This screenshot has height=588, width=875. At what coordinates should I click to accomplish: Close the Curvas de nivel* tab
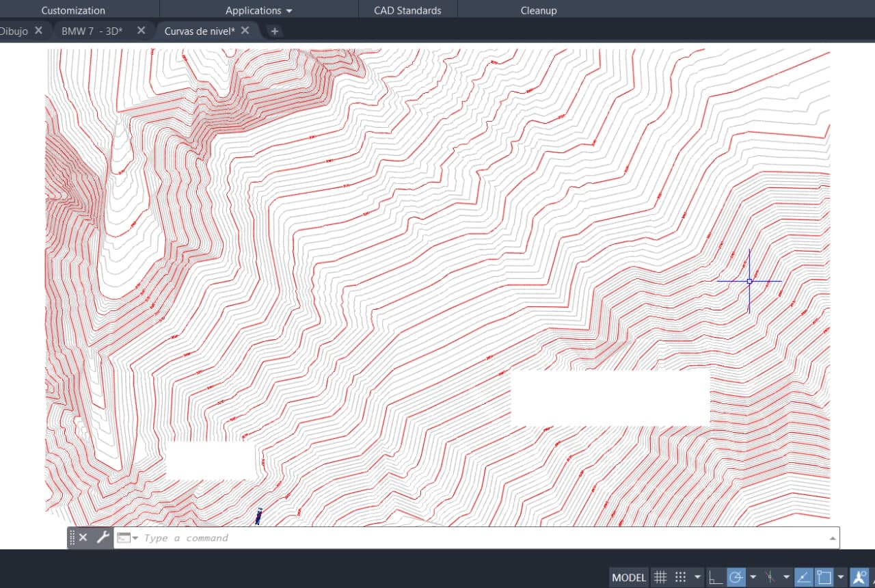tap(245, 30)
